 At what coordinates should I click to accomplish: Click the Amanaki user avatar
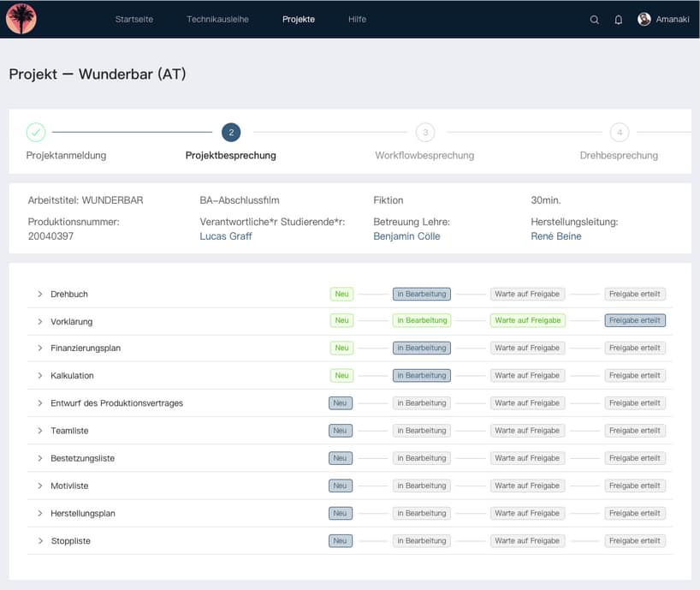click(x=644, y=19)
